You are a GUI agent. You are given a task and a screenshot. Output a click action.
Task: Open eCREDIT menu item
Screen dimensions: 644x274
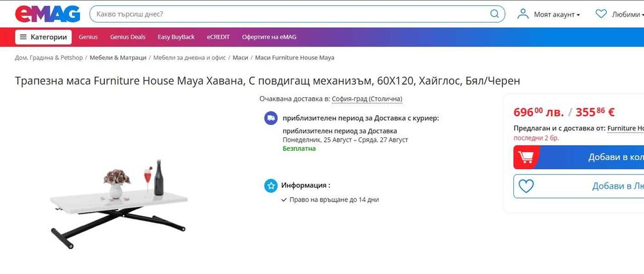pyautogui.click(x=218, y=37)
